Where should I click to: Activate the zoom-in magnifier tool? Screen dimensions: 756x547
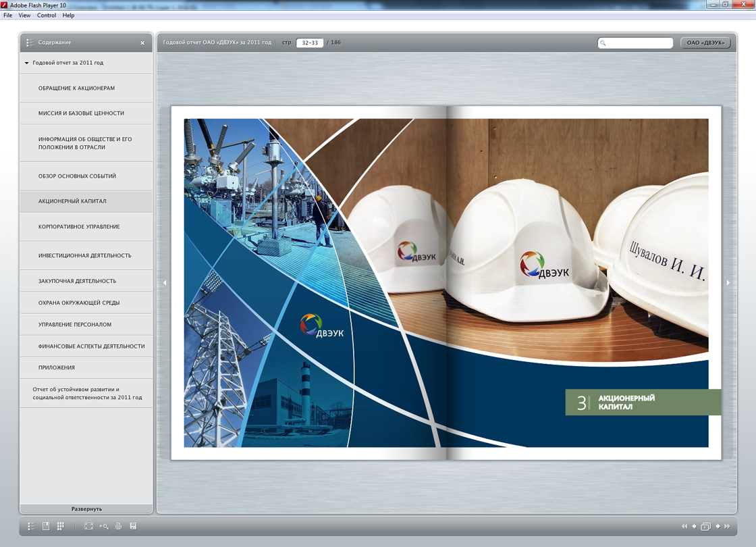point(104,526)
